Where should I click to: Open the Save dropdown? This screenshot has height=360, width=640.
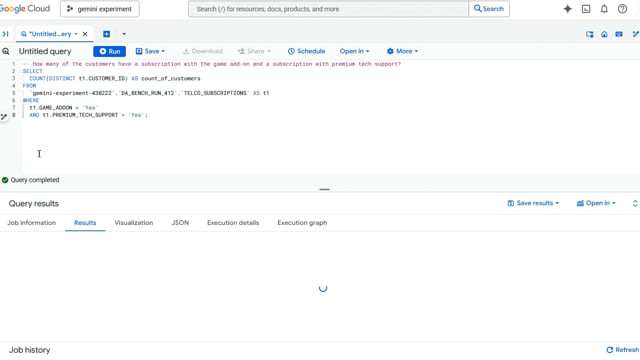[150, 51]
